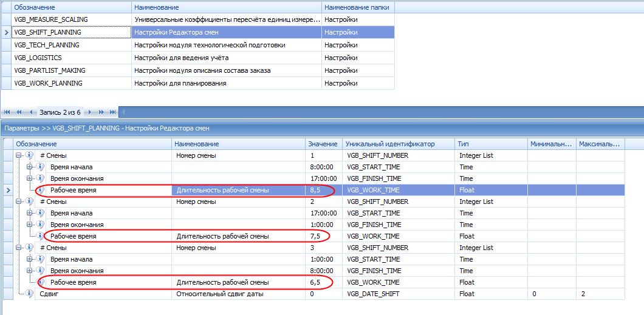Go to the first record in navigator
Image resolution: width=644 pixels, height=315 pixels.
click(8, 112)
